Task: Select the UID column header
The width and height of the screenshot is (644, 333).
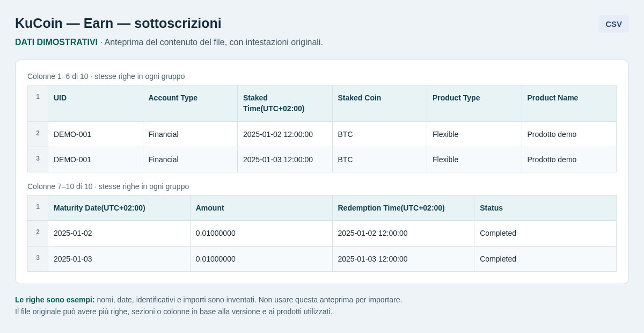Action: click(96, 103)
